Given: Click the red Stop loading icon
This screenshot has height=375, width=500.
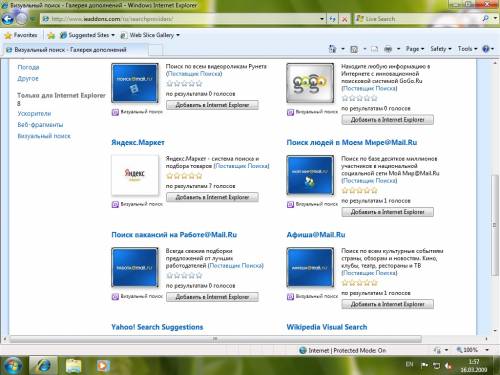Looking at the screenshot, I should coord(345,19).
